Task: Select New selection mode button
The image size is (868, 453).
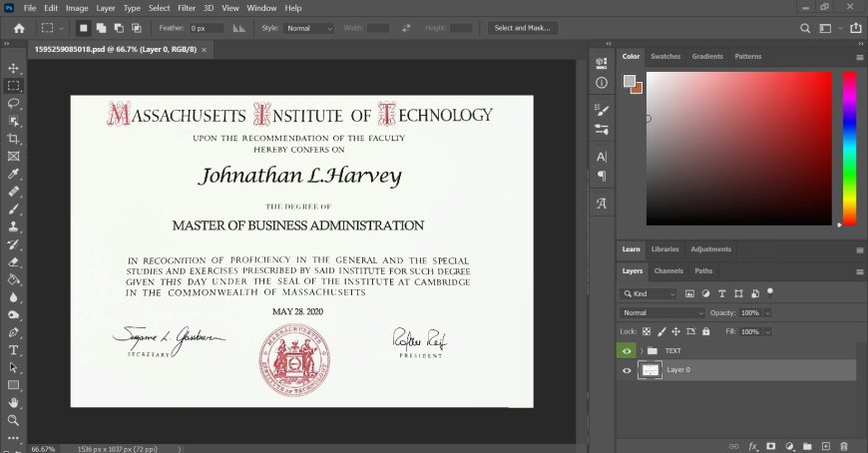Action: click(x=84, y=28)
